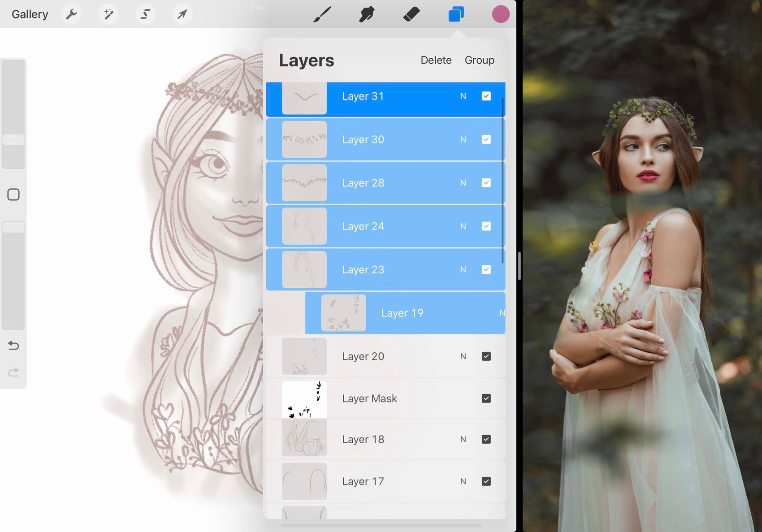The image size is (762, 532).
Task: Open blend mode N for Layer 23
Action: click(x=463, y=269)
